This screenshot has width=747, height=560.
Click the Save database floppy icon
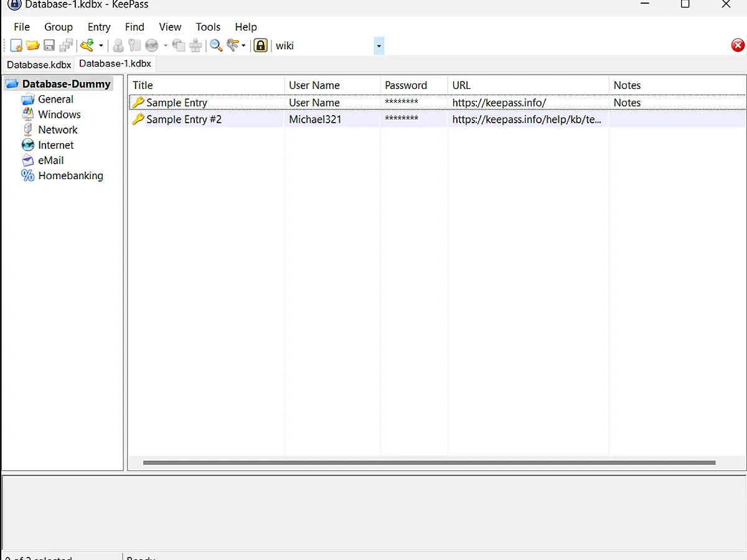coord(49,45)
